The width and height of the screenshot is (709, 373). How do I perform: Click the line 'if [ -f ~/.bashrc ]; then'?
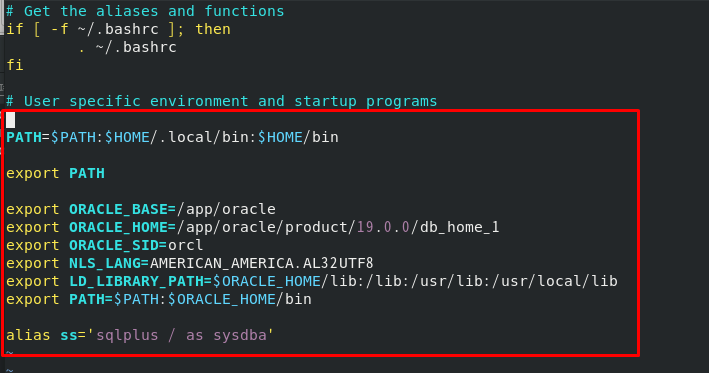pyautogui.click(x=118, y=29)
